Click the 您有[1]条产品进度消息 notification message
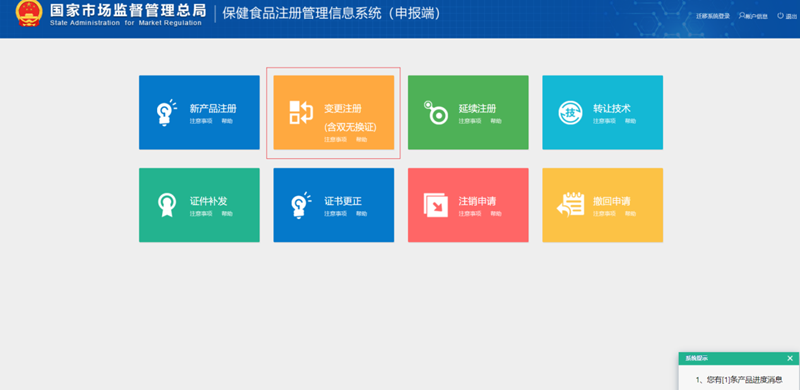800x390 pixels. click(x=739, y=380)
